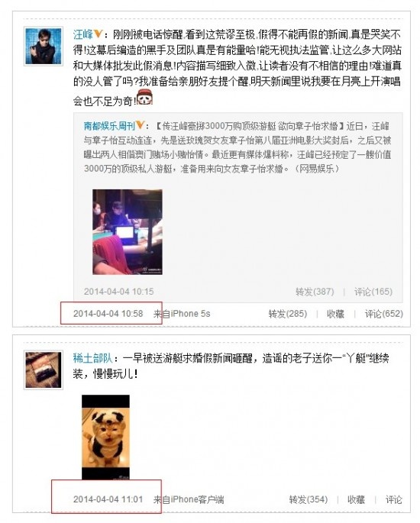
Task: Enlarge the costumed cat image thumbnail
Action: (105, 437)
